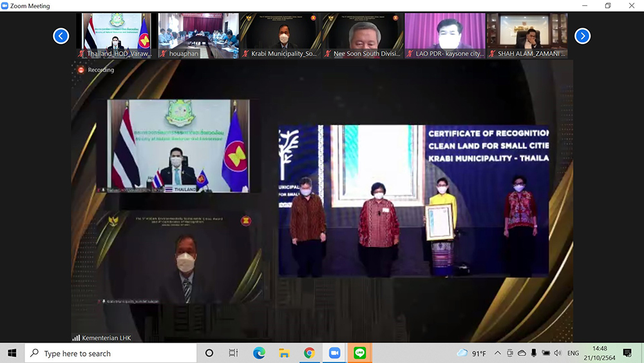Show previous participants with left arrow
The height and width of the screenshot is (363, 644).
click(x=61, y=36)
